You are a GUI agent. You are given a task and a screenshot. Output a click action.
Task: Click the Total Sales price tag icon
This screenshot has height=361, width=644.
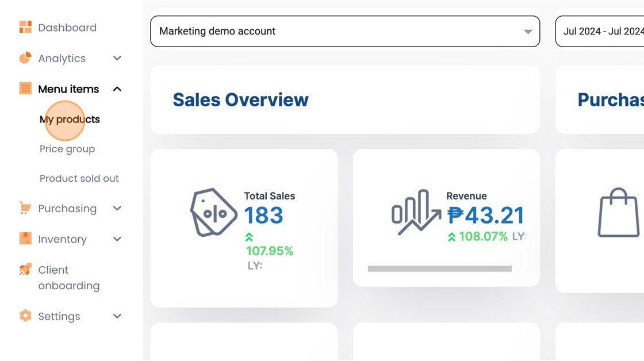[213, 212]
